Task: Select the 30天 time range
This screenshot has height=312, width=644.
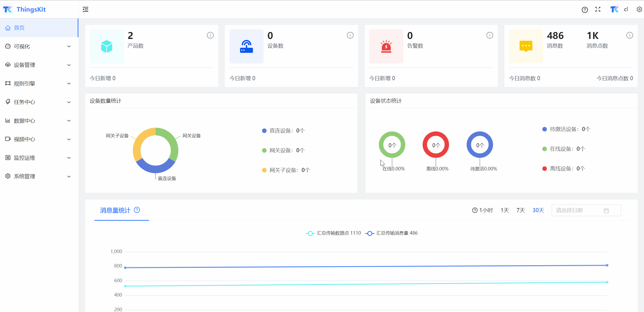Action: (x=538, y=210)
